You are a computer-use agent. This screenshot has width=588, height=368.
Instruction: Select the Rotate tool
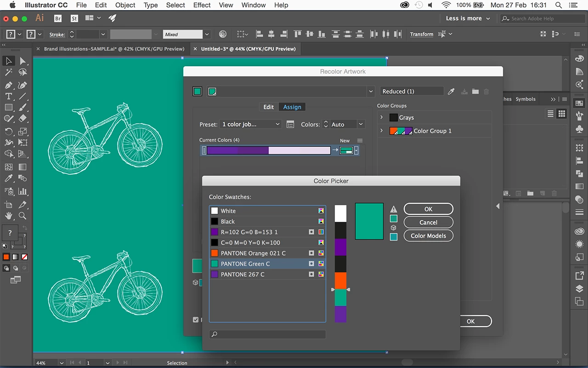click(8, 132)
